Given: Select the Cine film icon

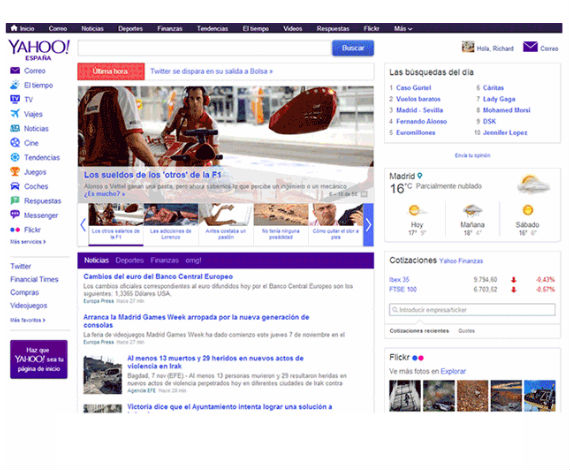Looking at the screenshot, I should point(15,142).
